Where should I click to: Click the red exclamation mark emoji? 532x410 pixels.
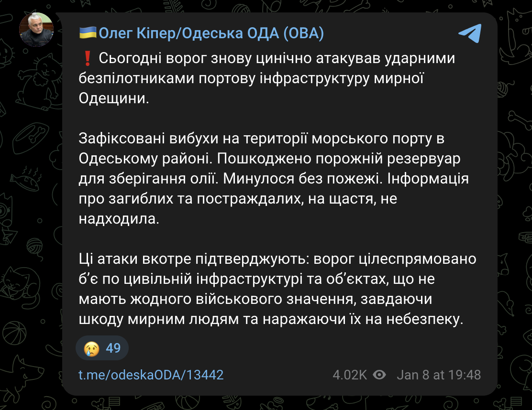87,59
